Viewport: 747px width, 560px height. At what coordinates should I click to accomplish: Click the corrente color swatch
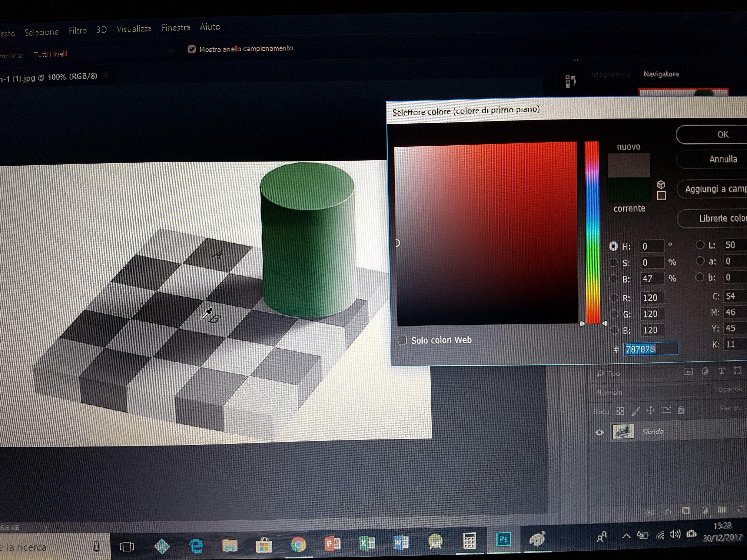point(629,190)
